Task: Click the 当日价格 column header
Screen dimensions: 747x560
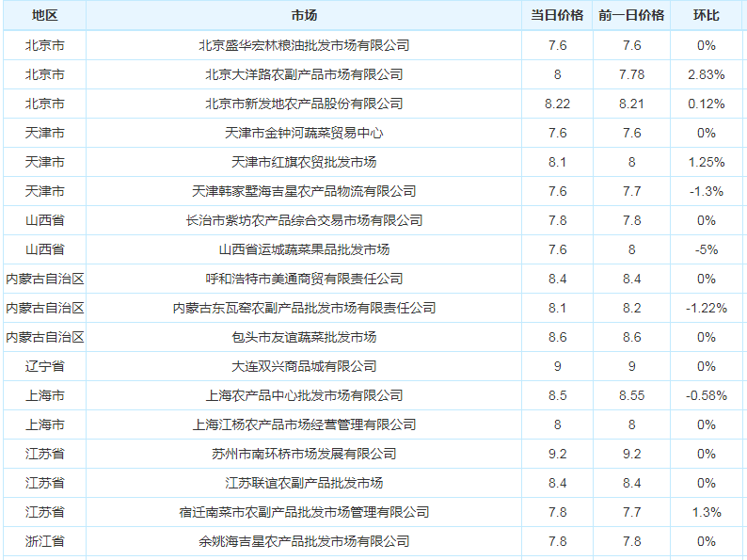Action: [557, 16]
